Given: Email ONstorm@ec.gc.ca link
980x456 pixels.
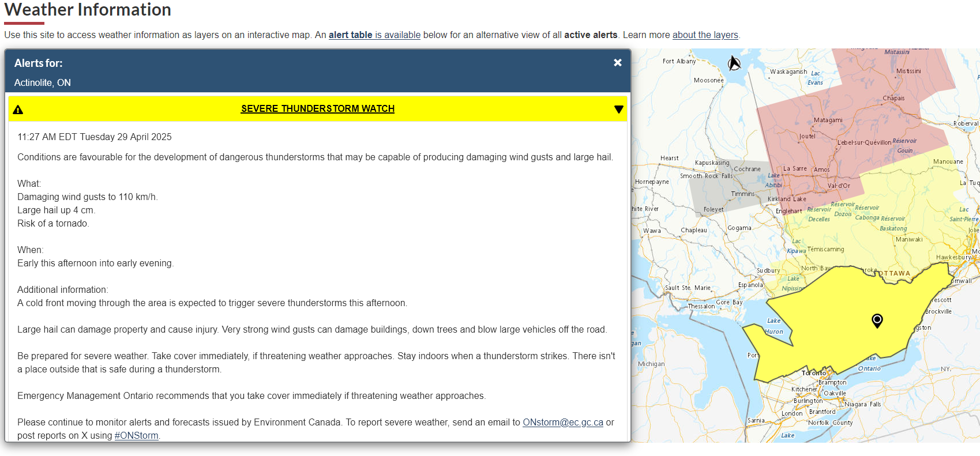Looking at the screenshot, I should [x=563, y=422].
